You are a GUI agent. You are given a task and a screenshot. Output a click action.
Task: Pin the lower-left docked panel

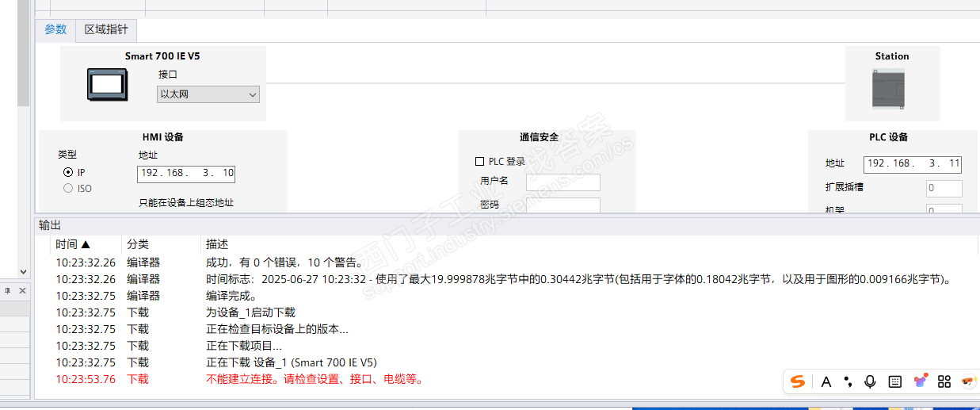pos(8,291)
